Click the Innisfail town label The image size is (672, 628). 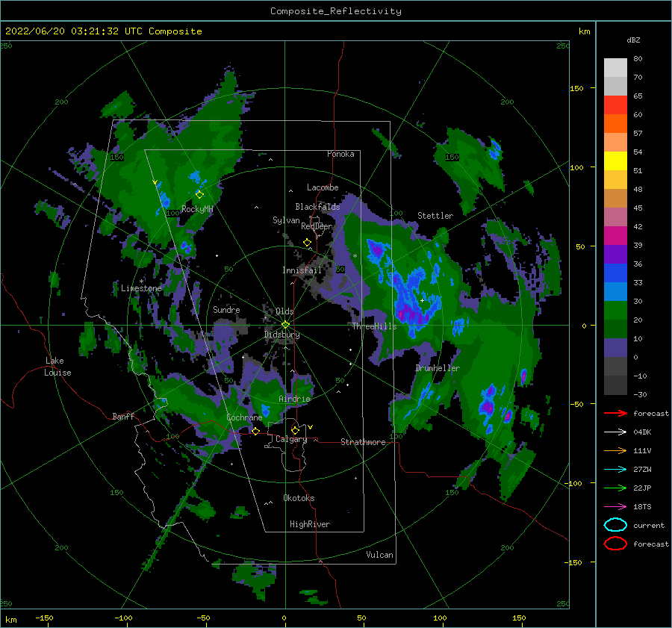(x=302, y=270)
